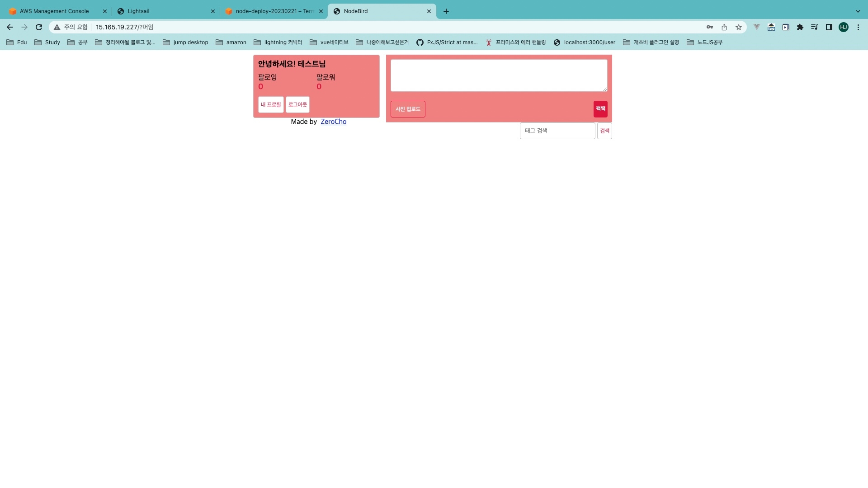The width and height of the screenshot is (868, 488).
Task: Open Chrome three-dot menu
Action: [x=858, y=27]
